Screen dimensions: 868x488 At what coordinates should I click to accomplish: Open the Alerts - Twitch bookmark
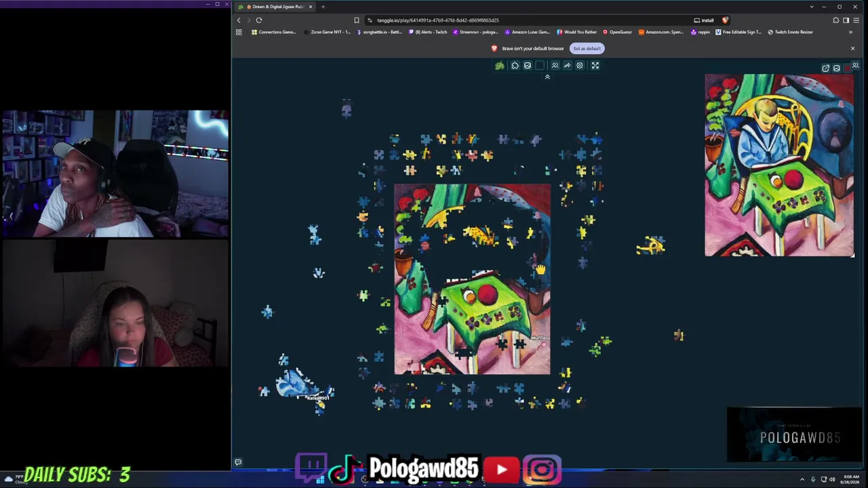428,32
